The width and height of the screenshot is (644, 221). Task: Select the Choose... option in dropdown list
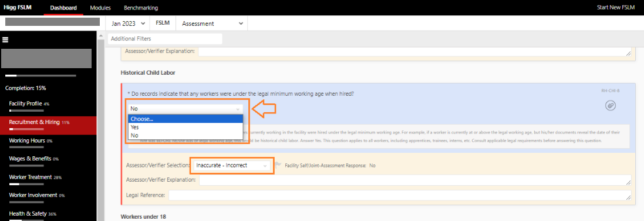(186, 119)
